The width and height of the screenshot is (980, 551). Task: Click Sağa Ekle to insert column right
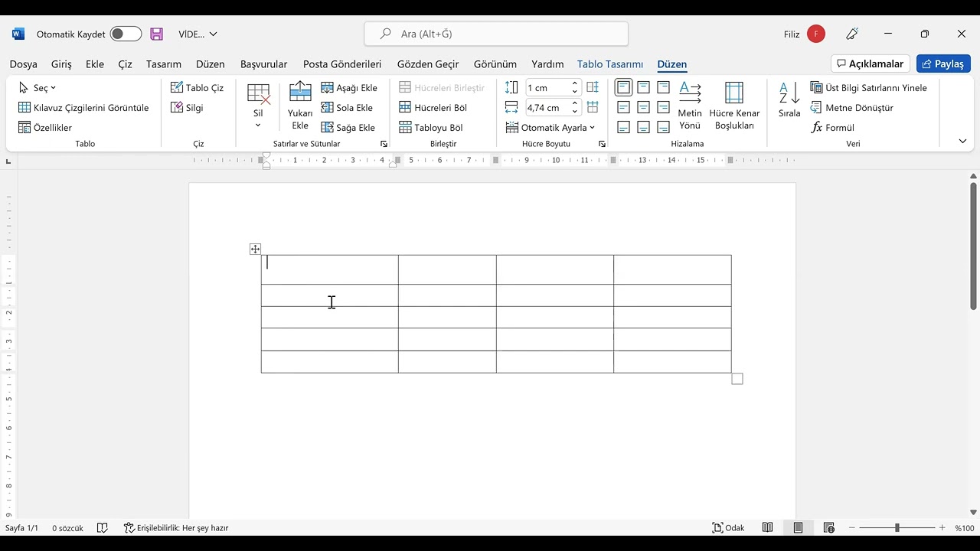click(x=348, y=128)
